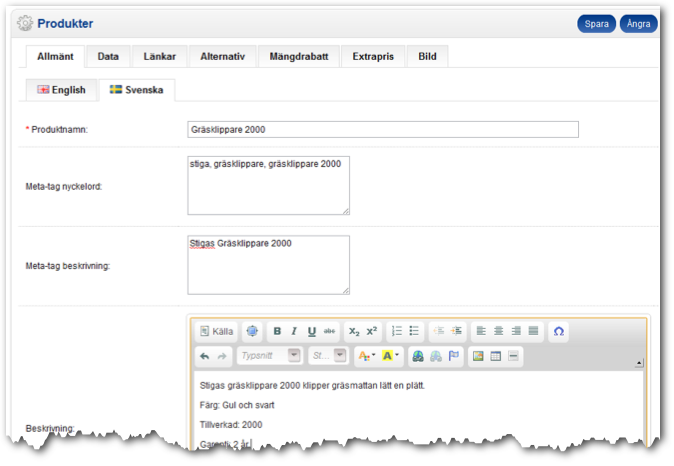This screenshot has height=466, width=674.
Task: Insert a table in the editor
Action: 496,356
